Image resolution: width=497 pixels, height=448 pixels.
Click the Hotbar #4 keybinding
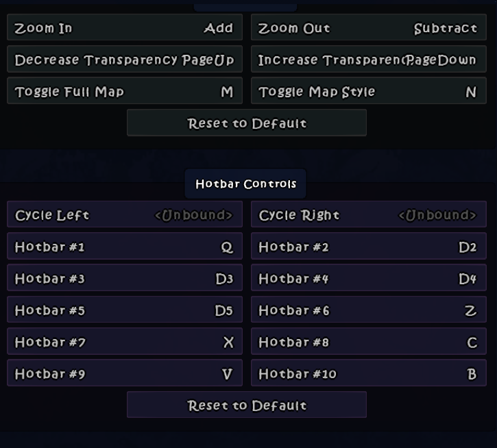pos(368,278)
